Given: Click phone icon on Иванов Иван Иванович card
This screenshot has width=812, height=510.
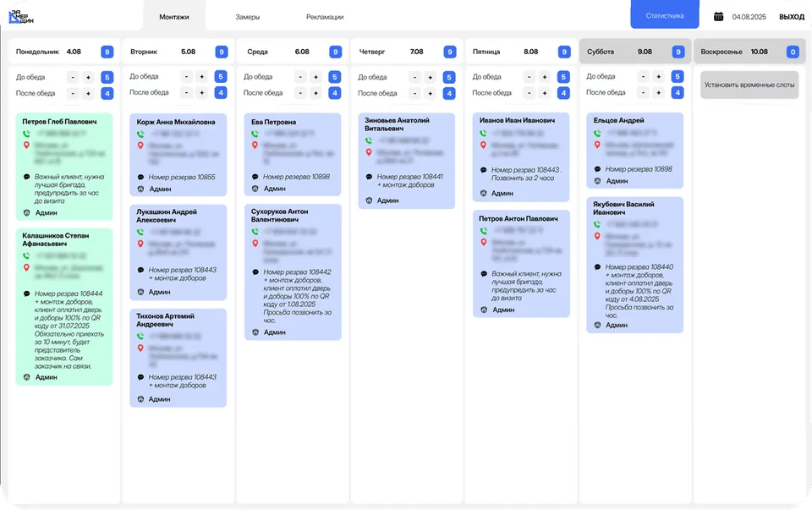Looking at the screenshot, I should click(483, 133).
